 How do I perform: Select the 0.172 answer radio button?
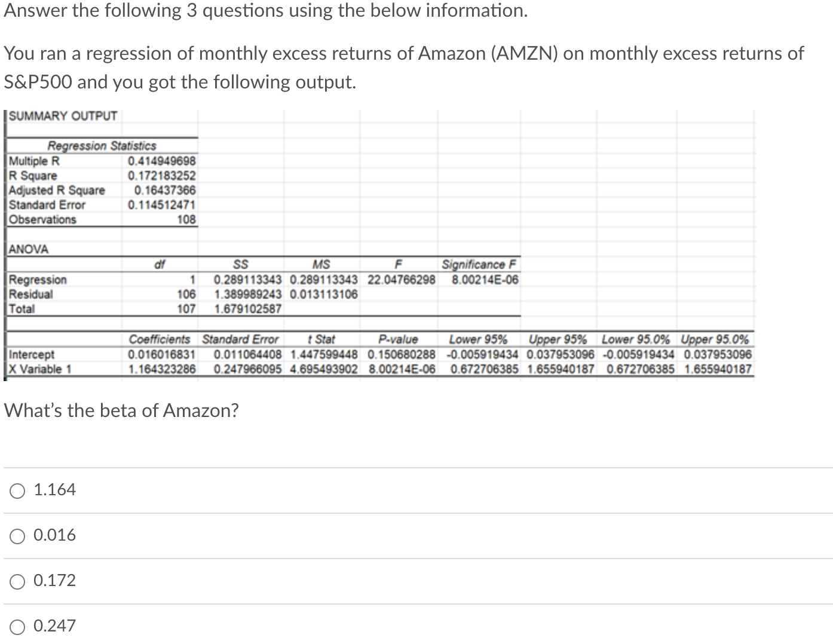tap(17, 580)
